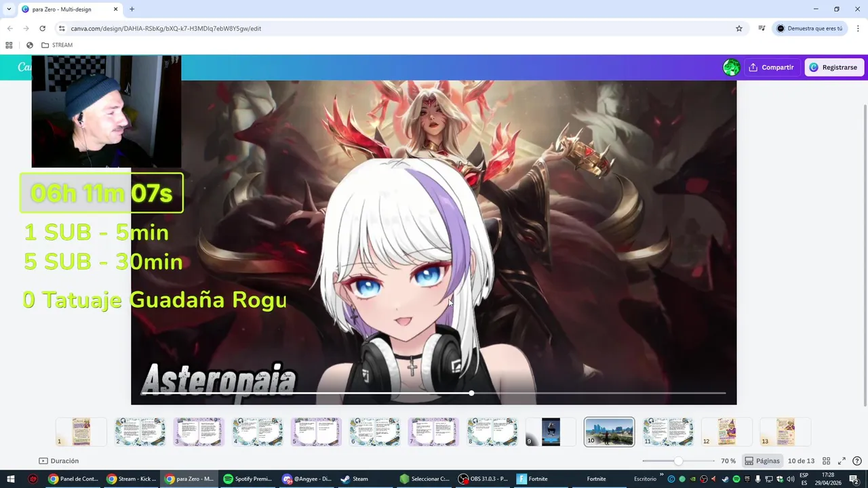Select page 13 thumbnail
The image size is (868, 488).
(x=785, y=432)
